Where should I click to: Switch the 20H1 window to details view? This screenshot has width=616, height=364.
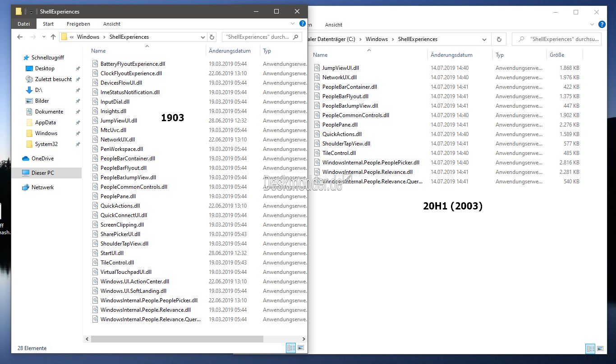pos(590,349)
